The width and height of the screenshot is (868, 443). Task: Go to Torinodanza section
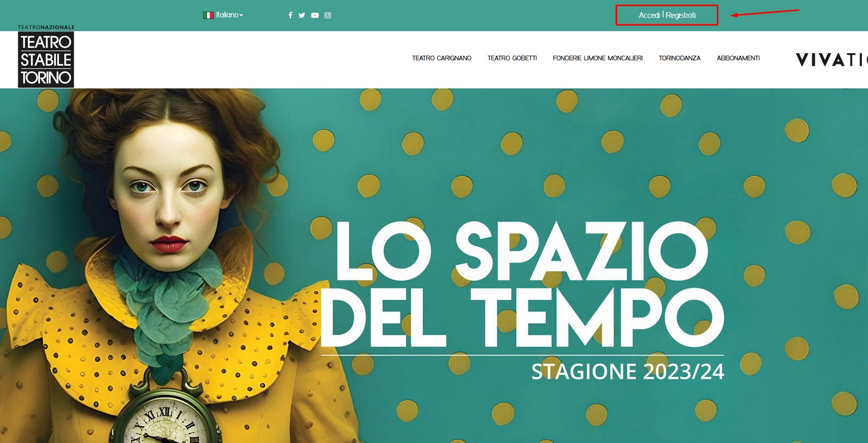coord(679,58)
